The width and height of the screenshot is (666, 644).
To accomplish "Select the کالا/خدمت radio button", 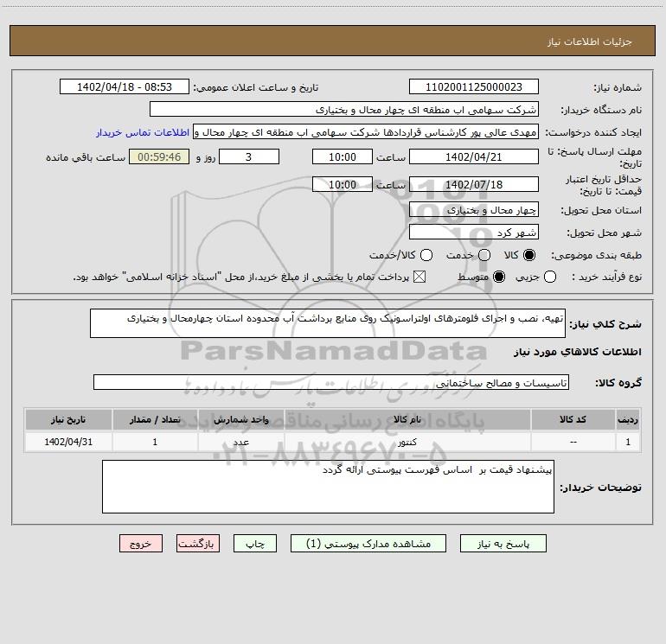I will click(426, 255).
